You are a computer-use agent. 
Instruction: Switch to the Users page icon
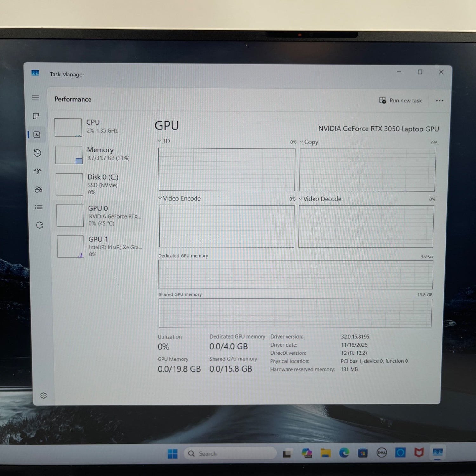(38, 189)
